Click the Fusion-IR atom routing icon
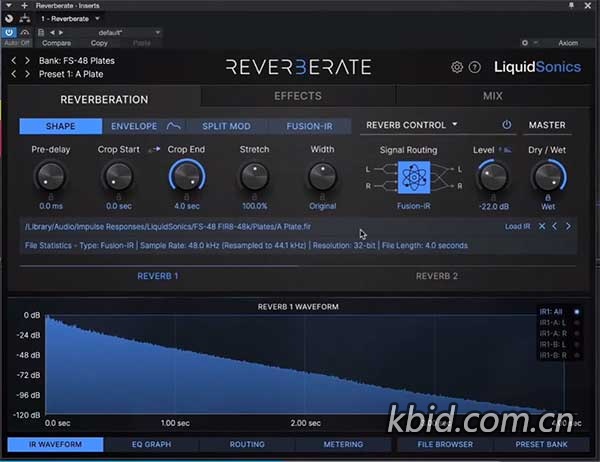This screenshot has width=600, height=462. 414,177
